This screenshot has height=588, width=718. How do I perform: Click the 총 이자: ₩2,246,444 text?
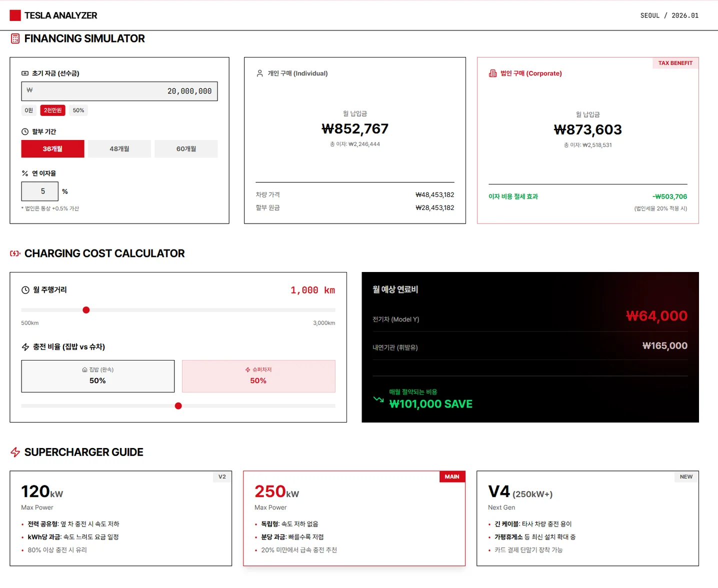coord(355,144)
